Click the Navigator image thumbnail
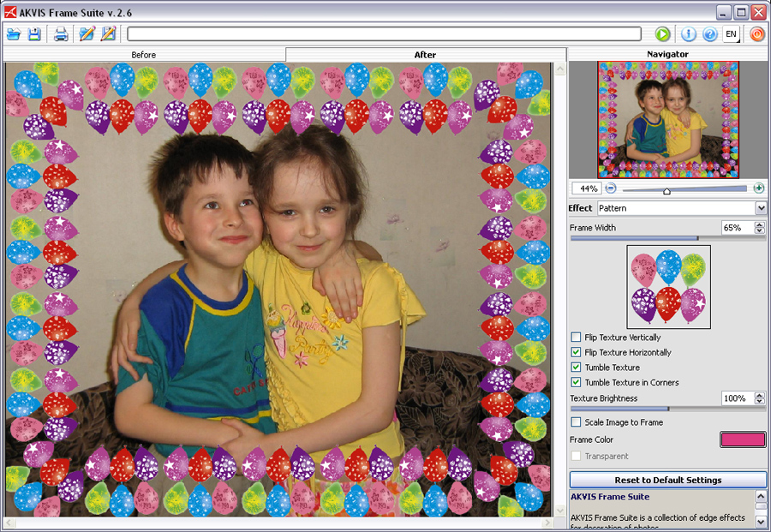 coord(668,119)
